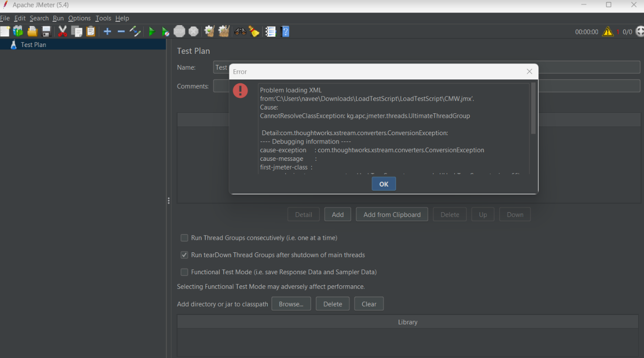Screen dimensions: 644x358
Task: Click the Stop sign icon
Action: tap(180, 31)
